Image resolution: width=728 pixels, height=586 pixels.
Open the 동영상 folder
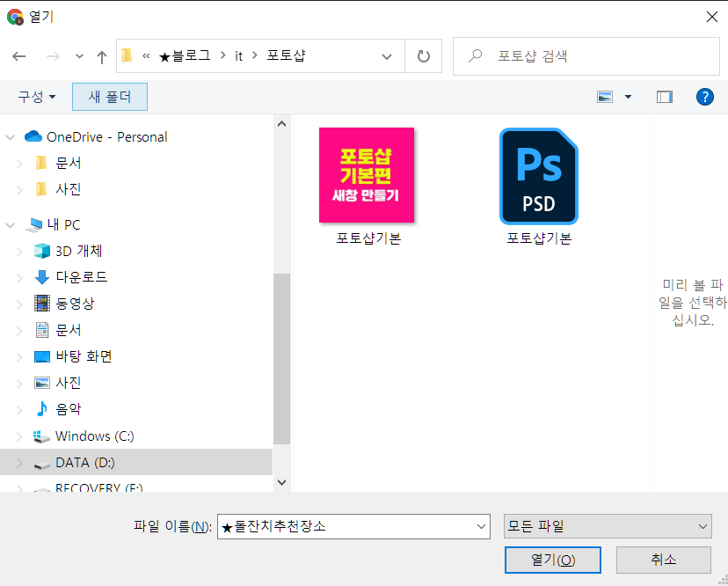[75, 304]
